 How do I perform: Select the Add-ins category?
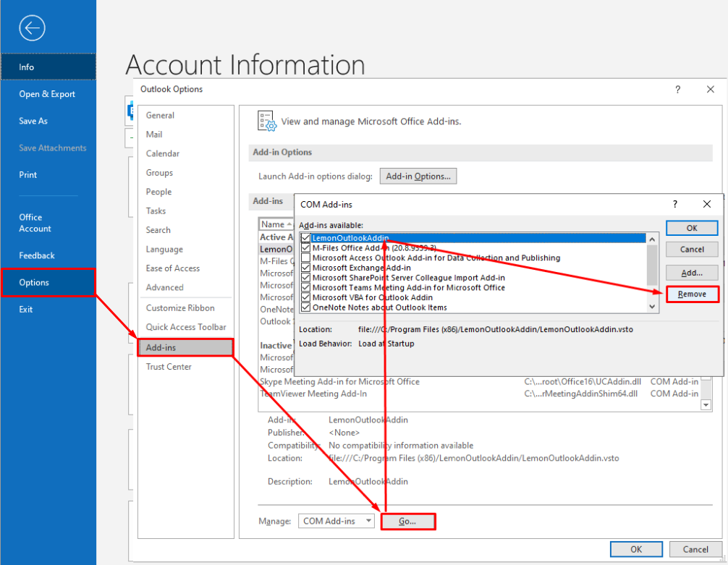[x=186, y=347]
